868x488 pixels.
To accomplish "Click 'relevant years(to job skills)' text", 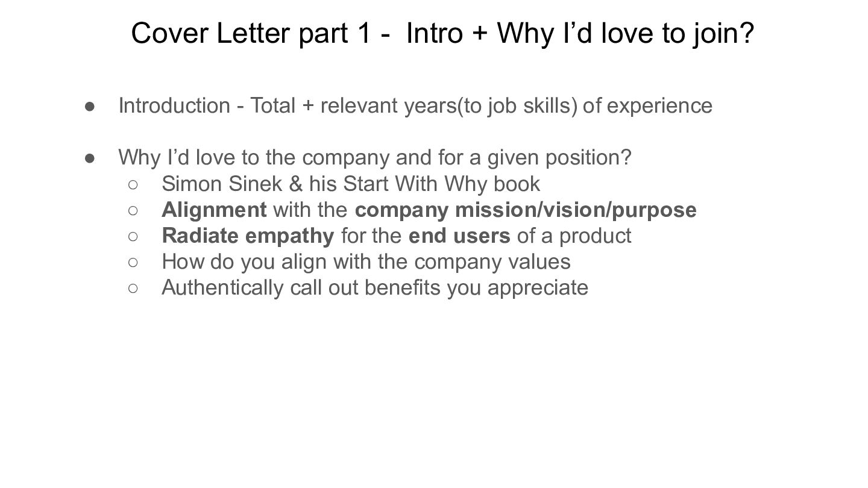I will tap(448, 105).
